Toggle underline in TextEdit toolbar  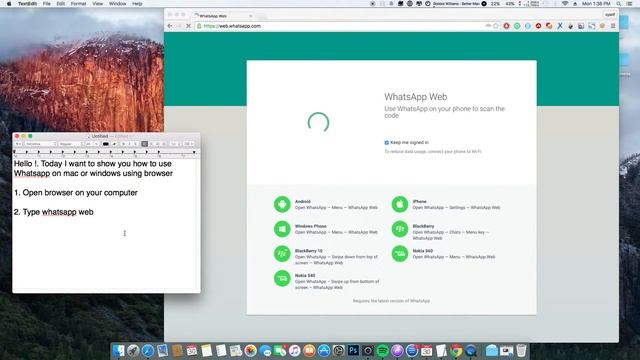click(x=136, y=144)
